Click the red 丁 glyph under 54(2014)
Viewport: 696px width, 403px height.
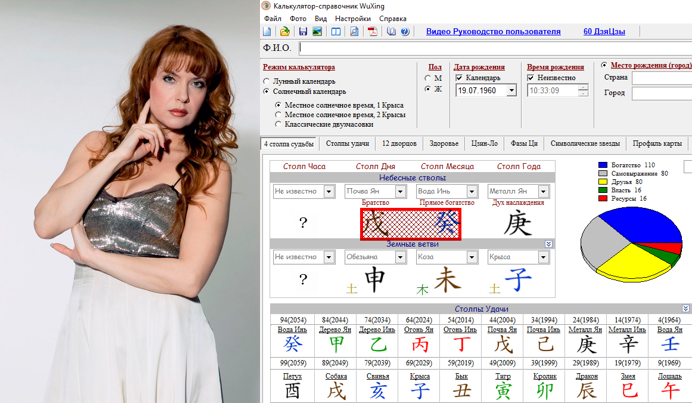(461, 344)
